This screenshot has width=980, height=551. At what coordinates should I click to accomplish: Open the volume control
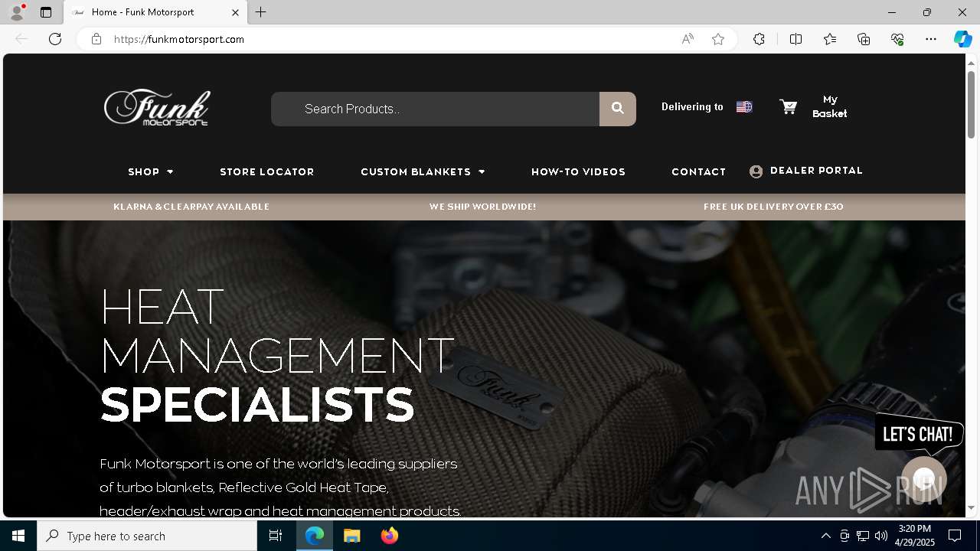click(x=881, y=536)
